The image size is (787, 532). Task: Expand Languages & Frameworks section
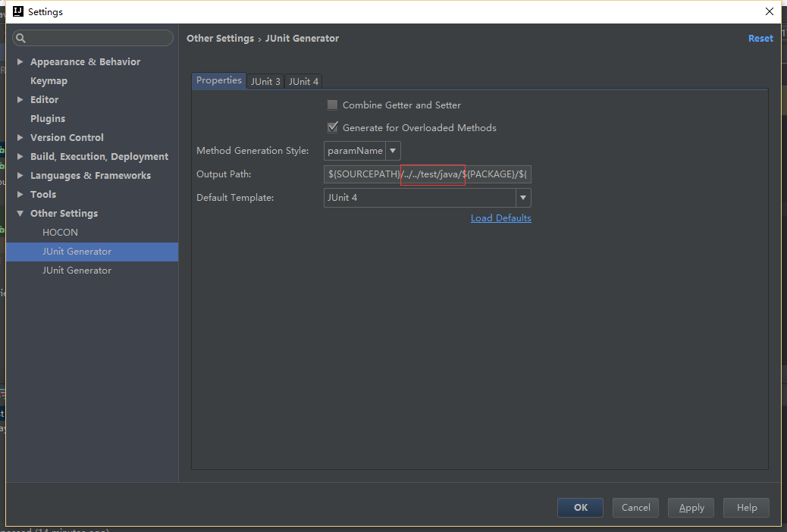click(20, 176)
